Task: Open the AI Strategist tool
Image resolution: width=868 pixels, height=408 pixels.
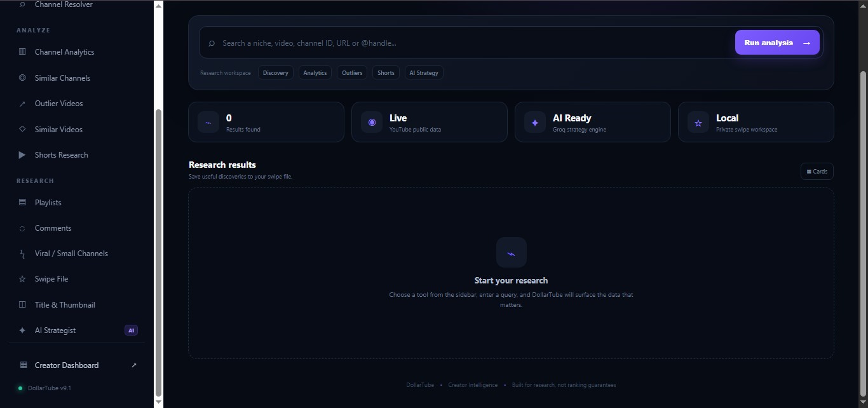Action: [77, 330]
